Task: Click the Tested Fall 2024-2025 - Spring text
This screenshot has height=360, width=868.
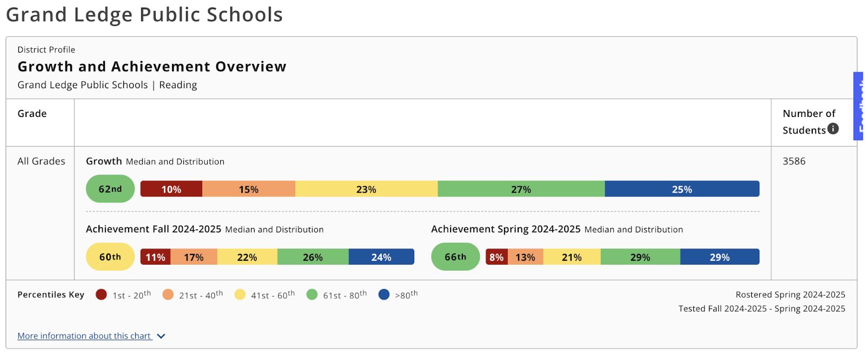Action: [x=762, y=309]
